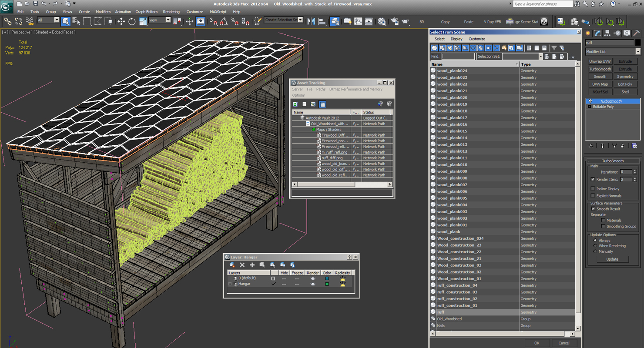Click object color swatch beside ruff name
Image resolution: width=644 pixels, height=348 pixels.
(x=638, y=43)
